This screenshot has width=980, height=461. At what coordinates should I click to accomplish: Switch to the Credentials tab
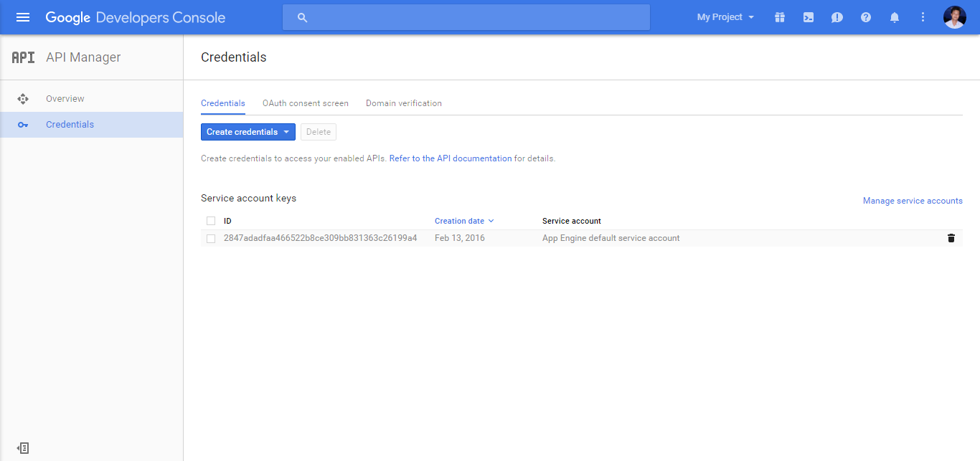(x=223, y=103)
